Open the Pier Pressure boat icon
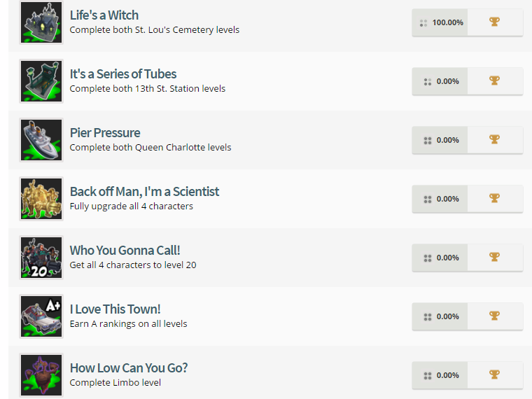This screenshot has width=532, height=399. pyautogui.click(x=41, y=140)
